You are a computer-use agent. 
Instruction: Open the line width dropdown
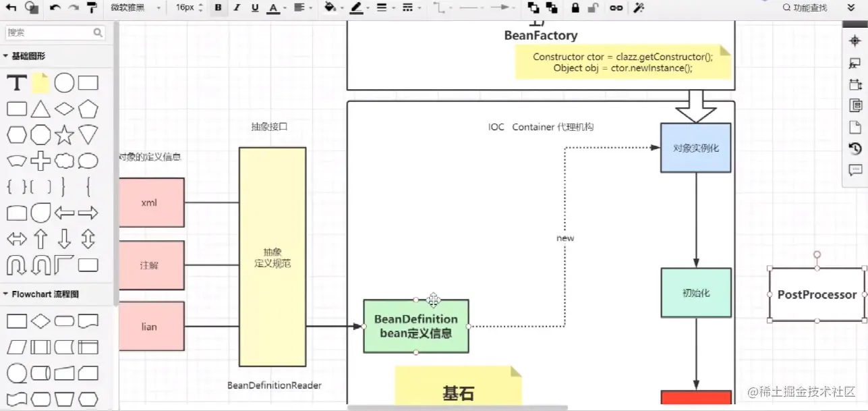[386, 8]
